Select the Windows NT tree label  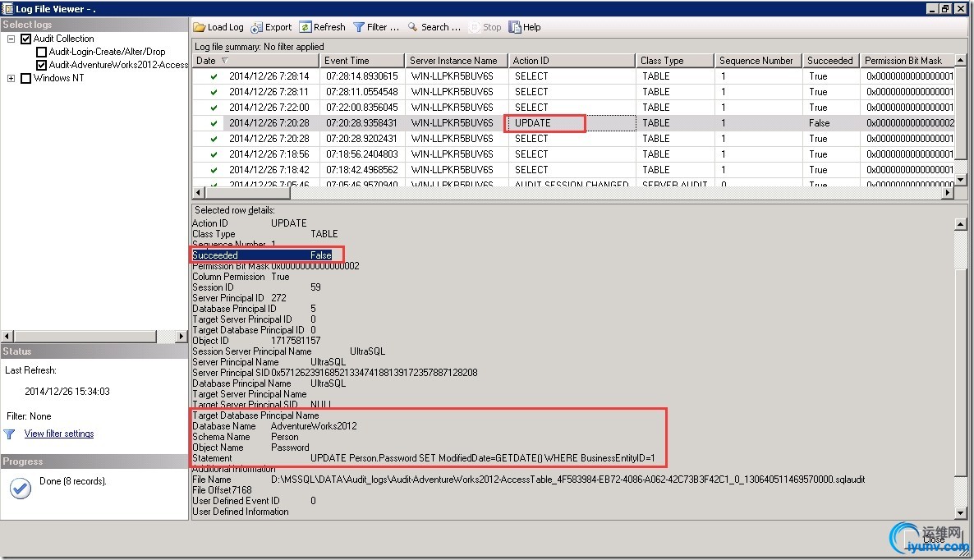tap(58, 78)
